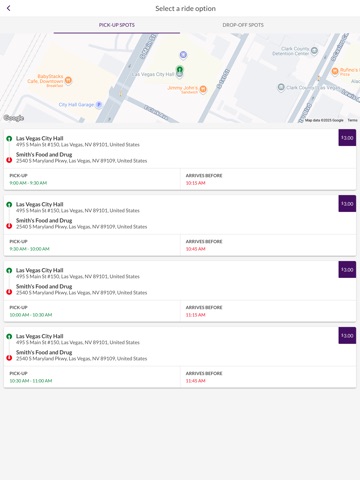Tap arrival time 11:45 AM

pos(195,381)
